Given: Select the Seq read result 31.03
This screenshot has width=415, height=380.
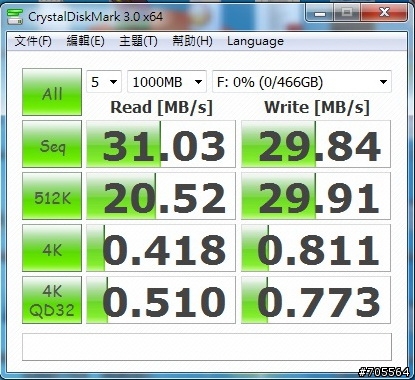Looking at the screenshot, I should [x=161, y=144].
